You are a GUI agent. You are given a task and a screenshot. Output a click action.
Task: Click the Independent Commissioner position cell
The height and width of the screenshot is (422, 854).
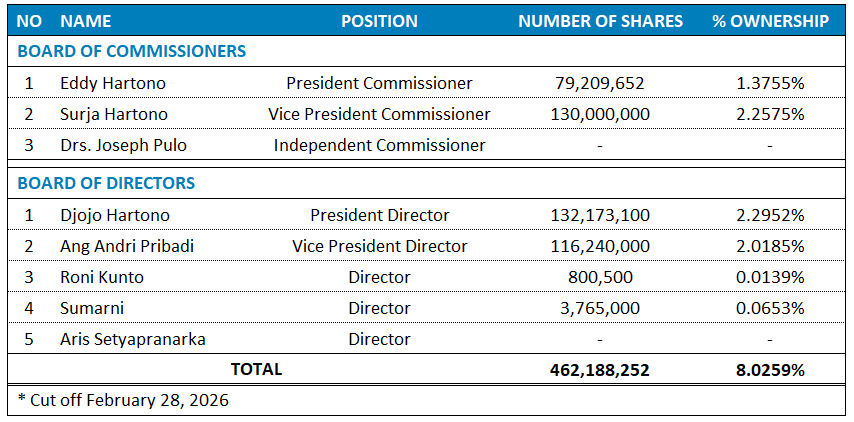point(379,145)
